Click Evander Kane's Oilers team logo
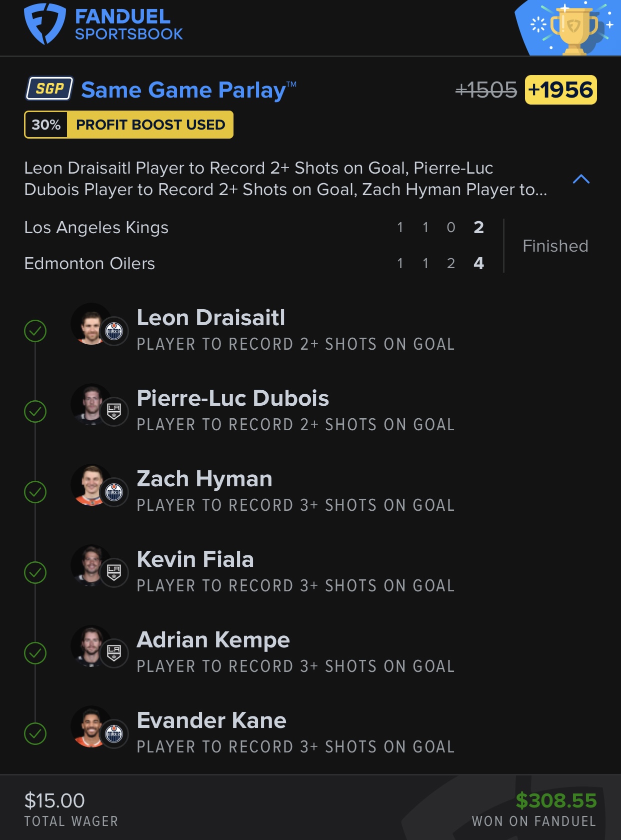Viewport: 621px width, 840px height. pos(114,734)
